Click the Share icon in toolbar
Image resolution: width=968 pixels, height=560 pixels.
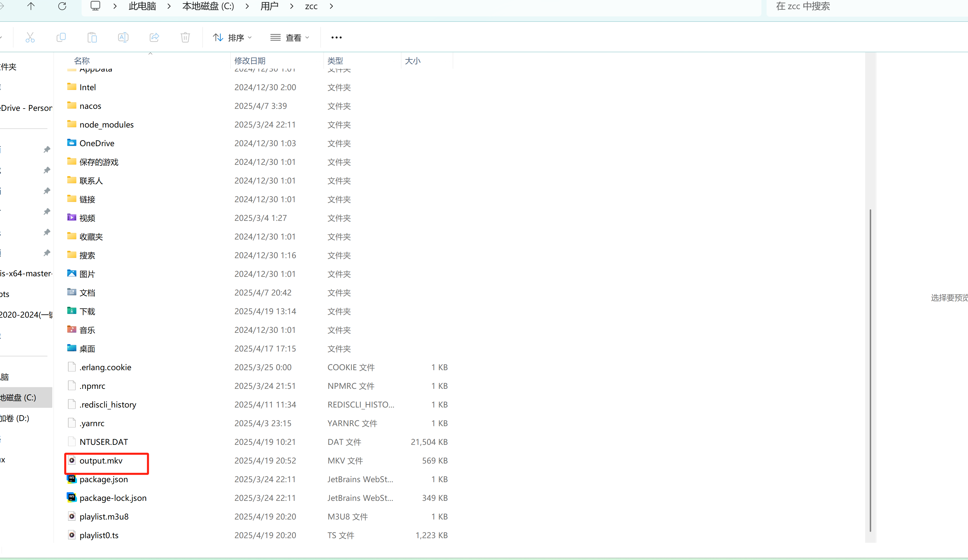point(154,38)
